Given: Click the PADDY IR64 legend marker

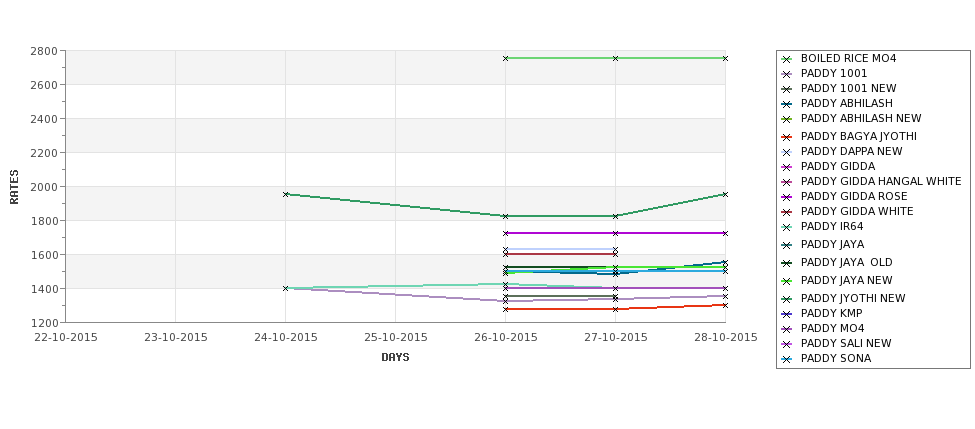Looking at the screenshot, I should tap(787, 227).
